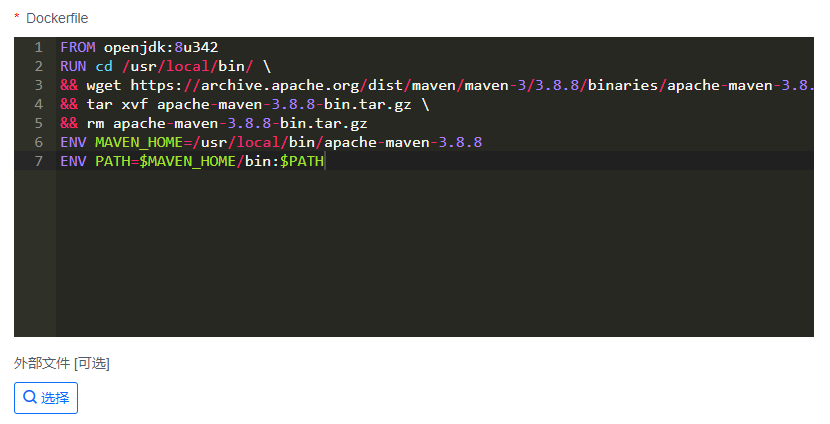This screenshot has width=830, height=424.
Task: Click the Dockerfile field label
Action: tap(57, 19)
